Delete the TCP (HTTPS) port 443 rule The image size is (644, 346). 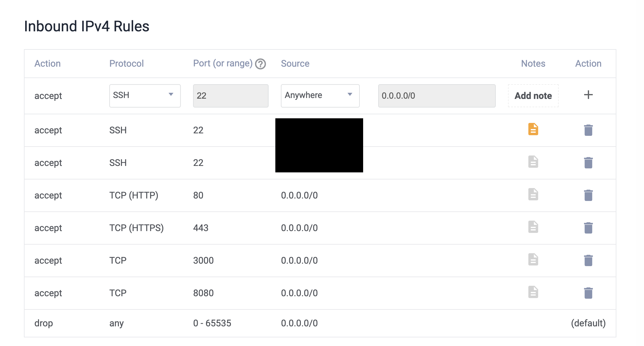click(588, 228)
